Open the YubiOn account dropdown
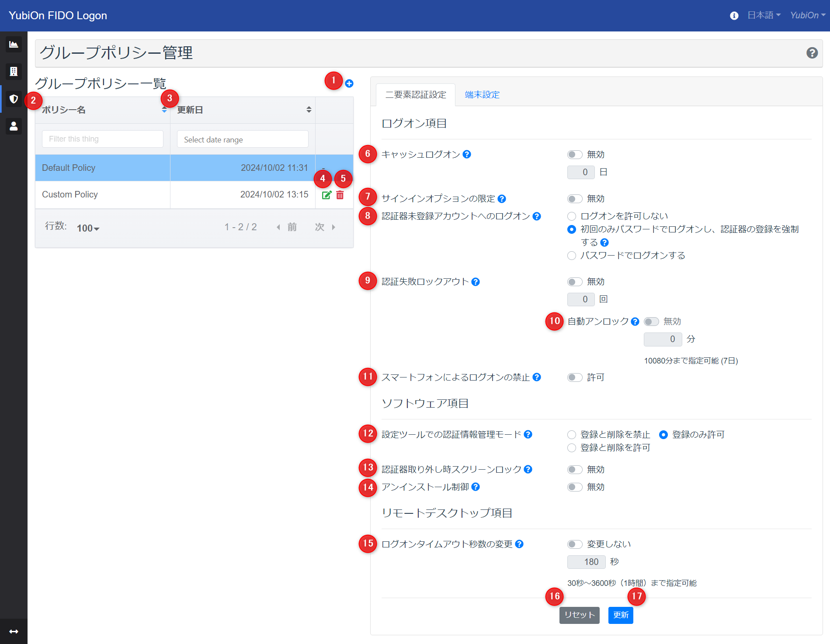This screenshot has height=644, width=830. coord(807,15)
